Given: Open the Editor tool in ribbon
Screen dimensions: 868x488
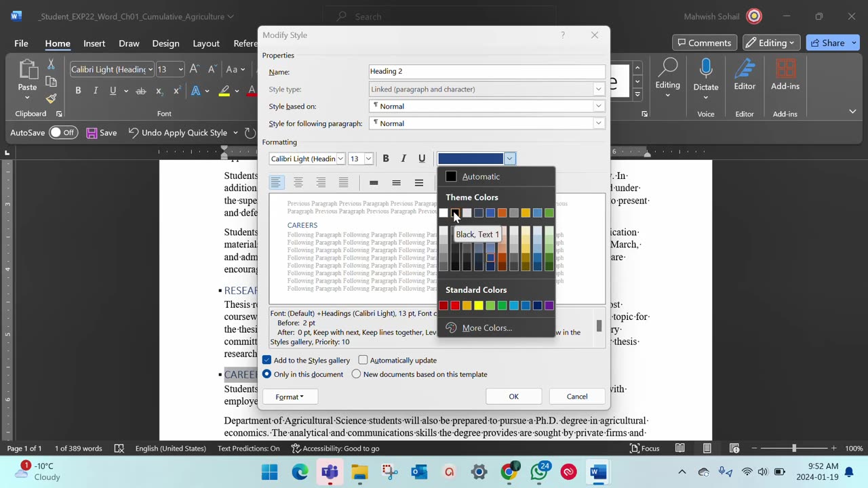Looking at the screenshot, I should 744,74.
